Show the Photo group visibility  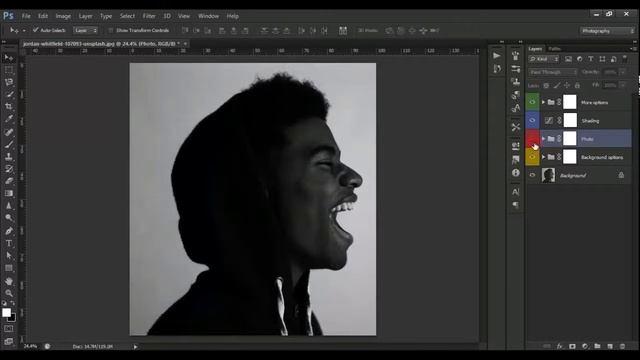point(532,139)
